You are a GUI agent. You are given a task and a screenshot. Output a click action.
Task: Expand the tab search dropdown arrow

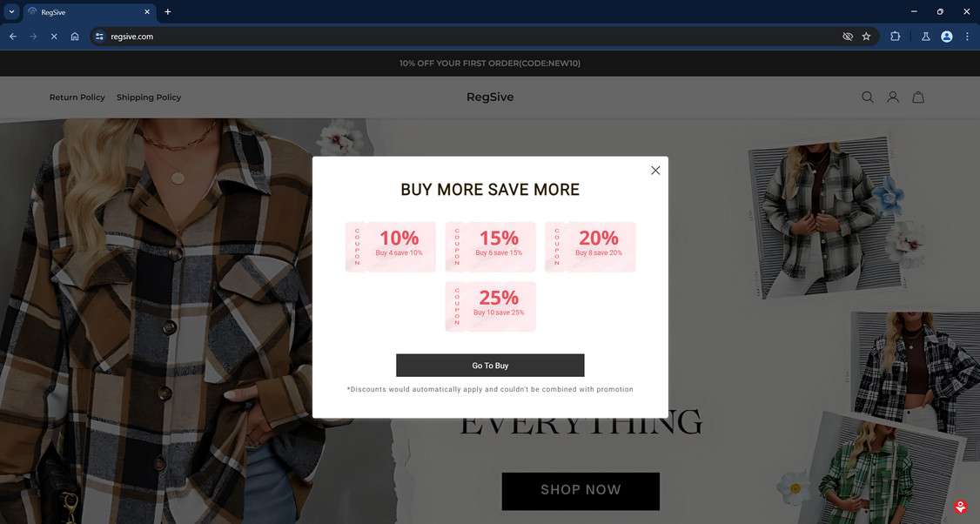[x=11, y=11]
